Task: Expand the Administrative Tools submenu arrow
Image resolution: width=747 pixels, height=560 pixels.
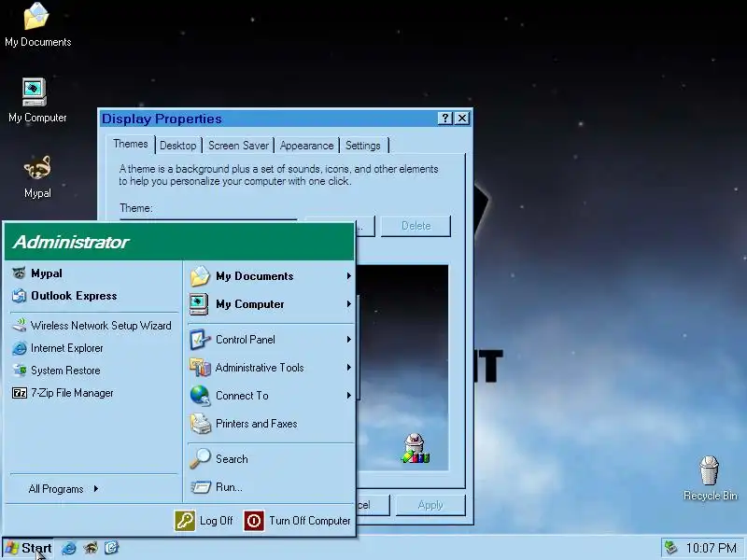Action: [348, 368]
